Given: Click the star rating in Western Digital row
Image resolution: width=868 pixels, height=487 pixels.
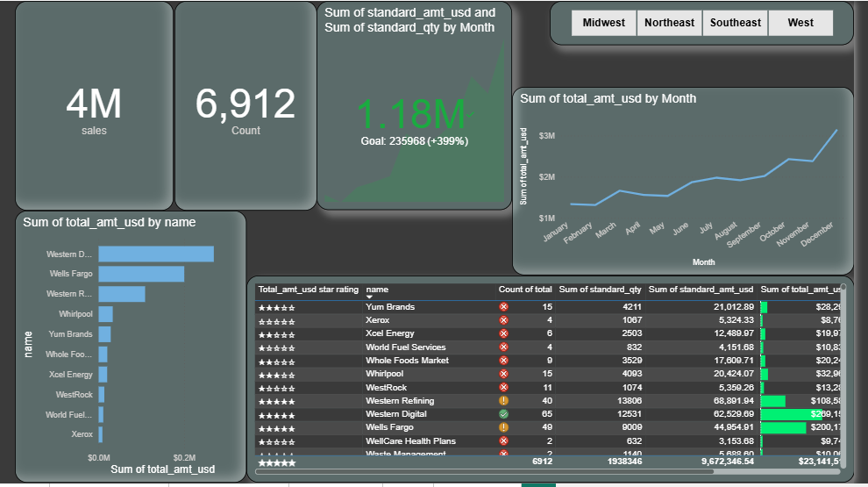Looking at the screenshot, I should click(277, 415).
